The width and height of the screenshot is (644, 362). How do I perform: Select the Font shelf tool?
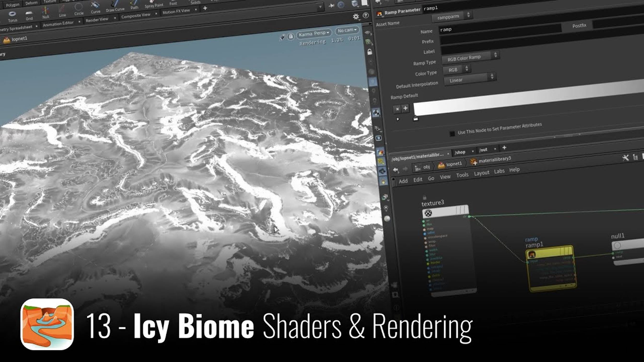(173, 2)
